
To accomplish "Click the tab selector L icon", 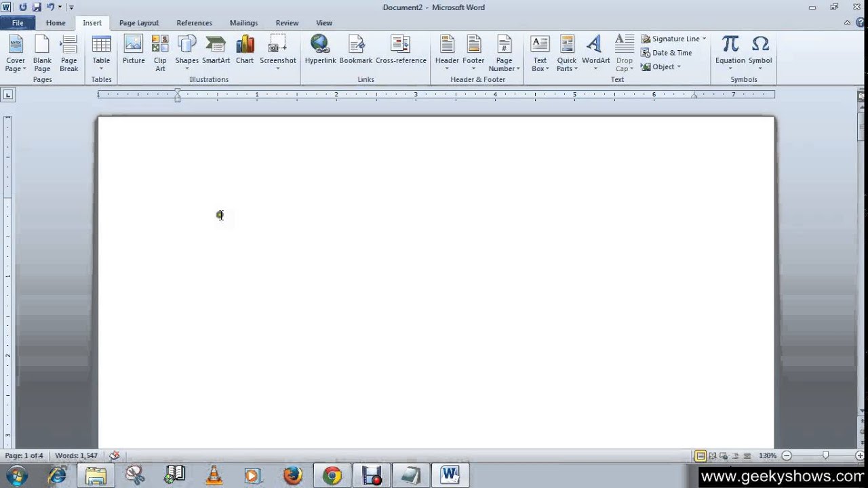I will pos(7,95).
